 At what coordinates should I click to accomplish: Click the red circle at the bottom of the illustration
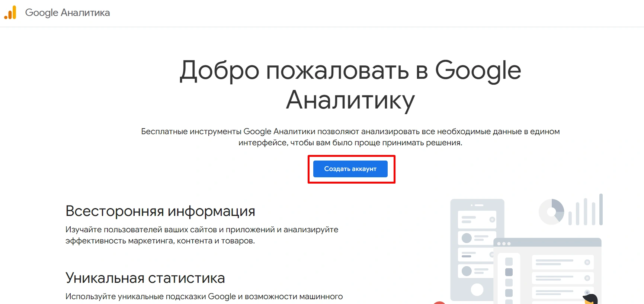click(439, 303)
